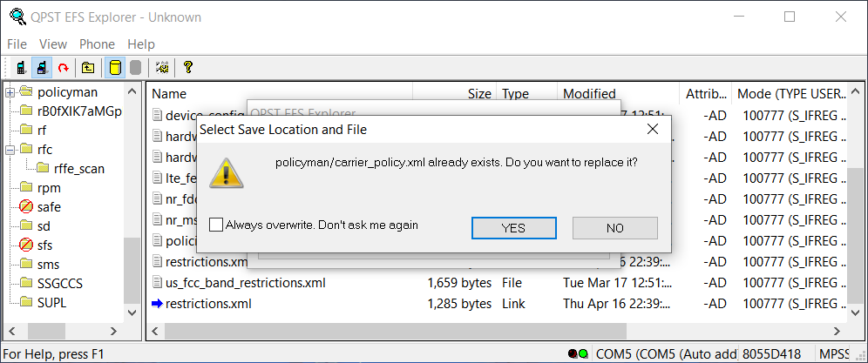Sort by the Name column header
The height and width of the screenshot is (363, 868).
tap(280, 93)
